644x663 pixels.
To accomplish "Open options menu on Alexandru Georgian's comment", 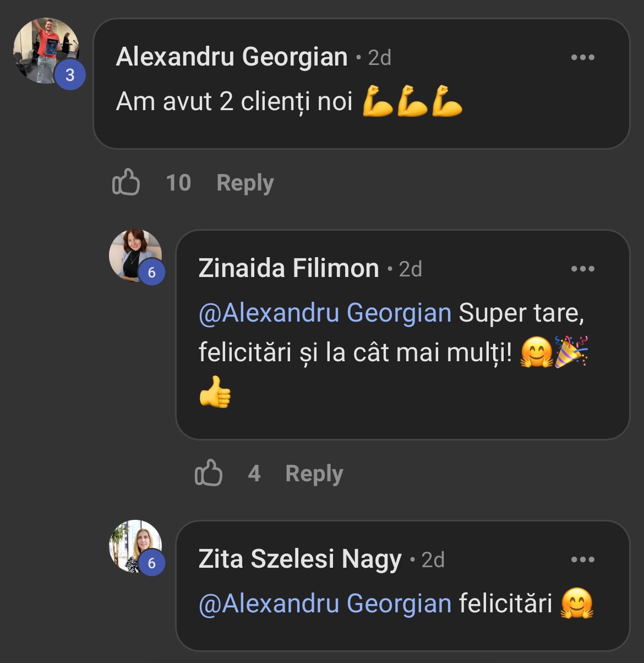I will point(582,57).
